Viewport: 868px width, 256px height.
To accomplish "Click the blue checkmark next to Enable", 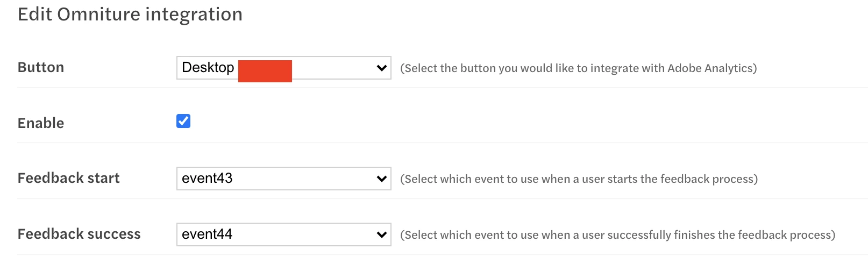I will point(183,121).
